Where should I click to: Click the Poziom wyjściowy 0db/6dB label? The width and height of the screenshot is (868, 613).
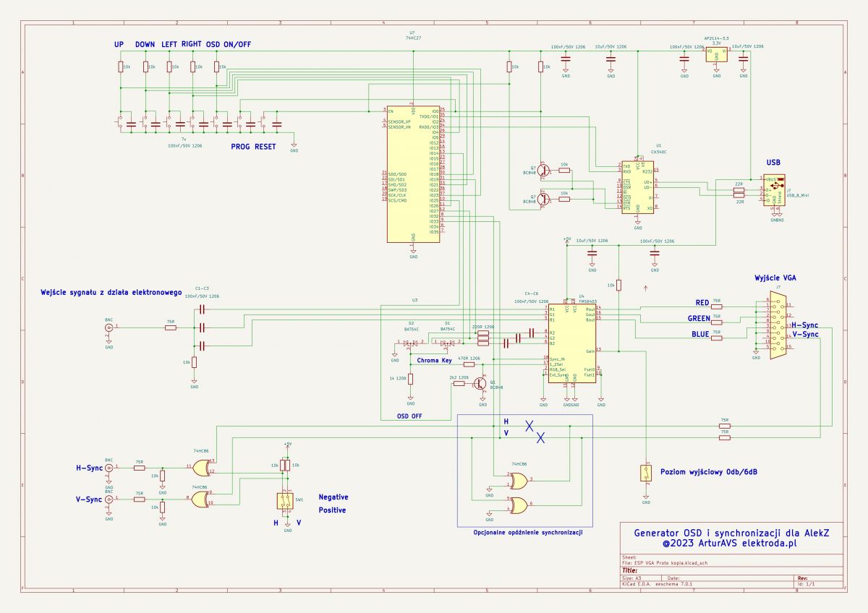(709, 472)
